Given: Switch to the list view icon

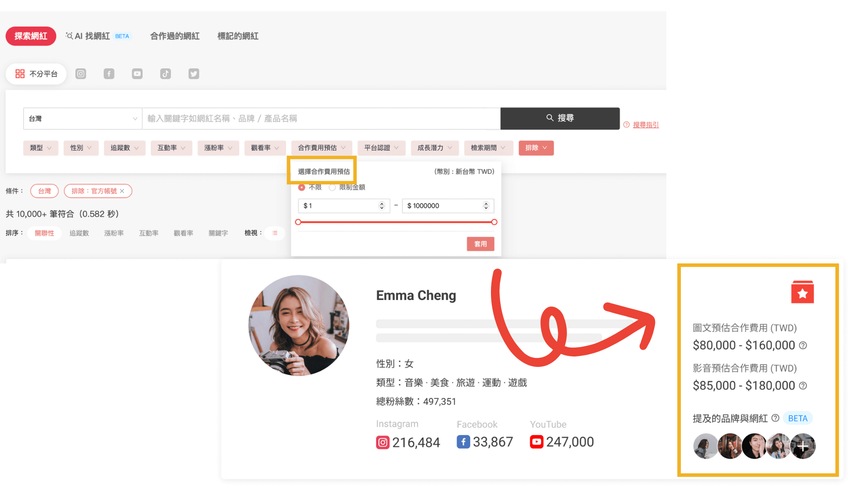Looking at the screenshot, I should coord(274,233).
